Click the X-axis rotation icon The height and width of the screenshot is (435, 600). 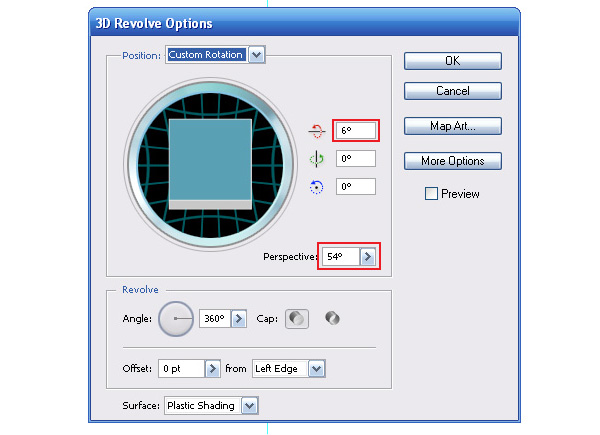tap(317, 131)
